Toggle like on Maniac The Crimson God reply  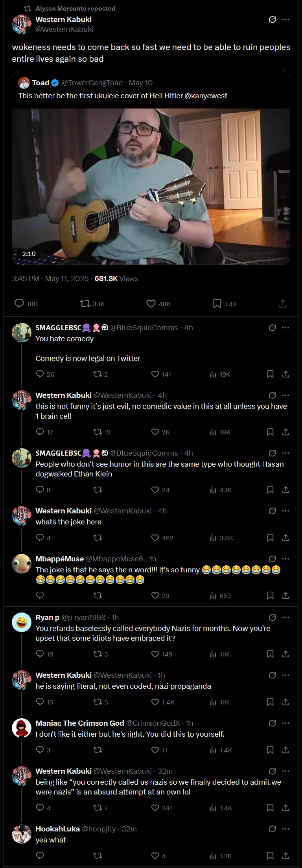[x=155, y=750]
